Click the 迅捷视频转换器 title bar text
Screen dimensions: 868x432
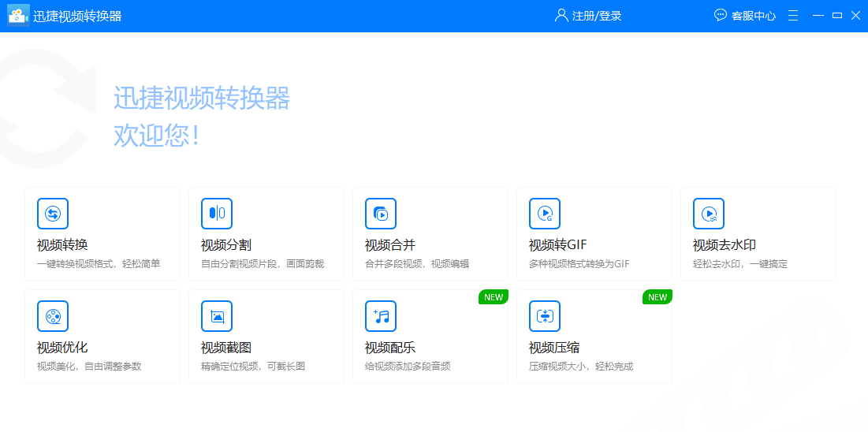pos(77,16)
